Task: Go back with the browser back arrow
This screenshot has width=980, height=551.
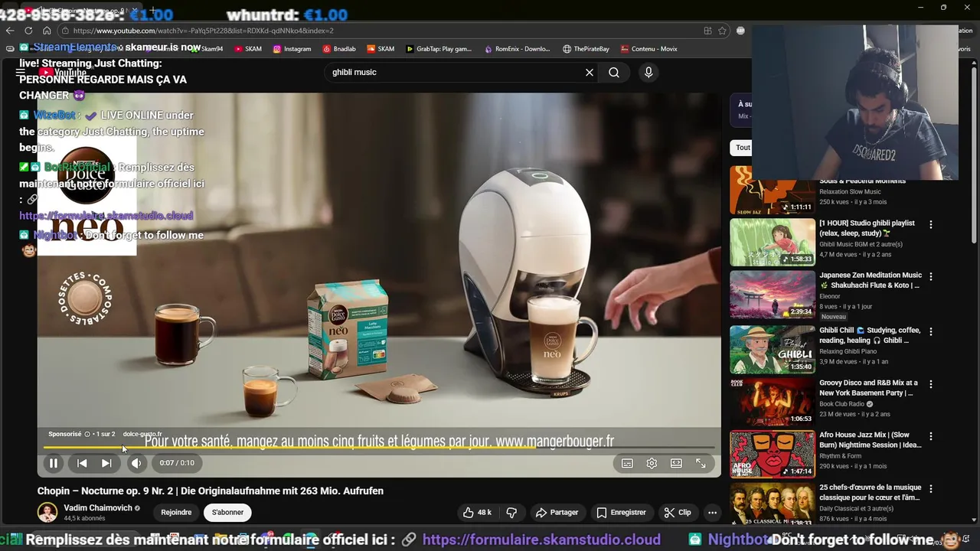Action: (10, 31)
